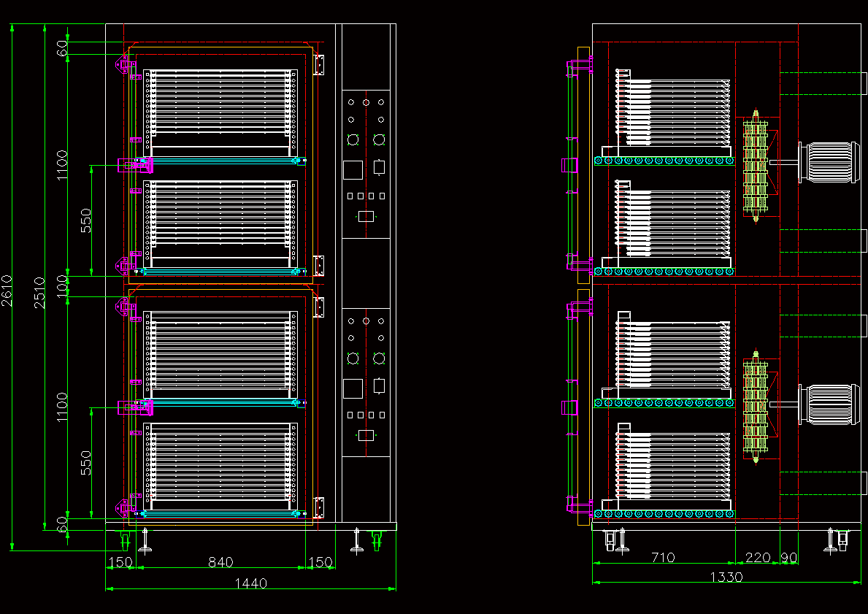Select the large square display on lower control panel

353,388
